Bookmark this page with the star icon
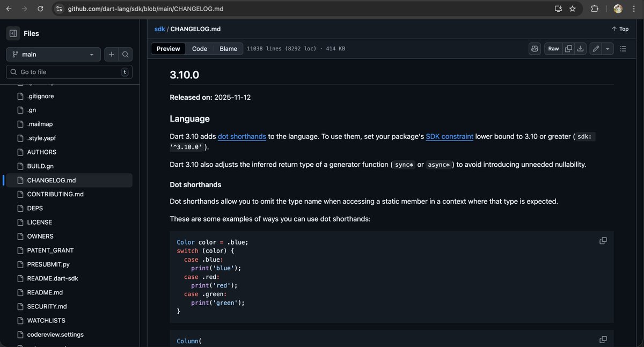 pos(572,9)
